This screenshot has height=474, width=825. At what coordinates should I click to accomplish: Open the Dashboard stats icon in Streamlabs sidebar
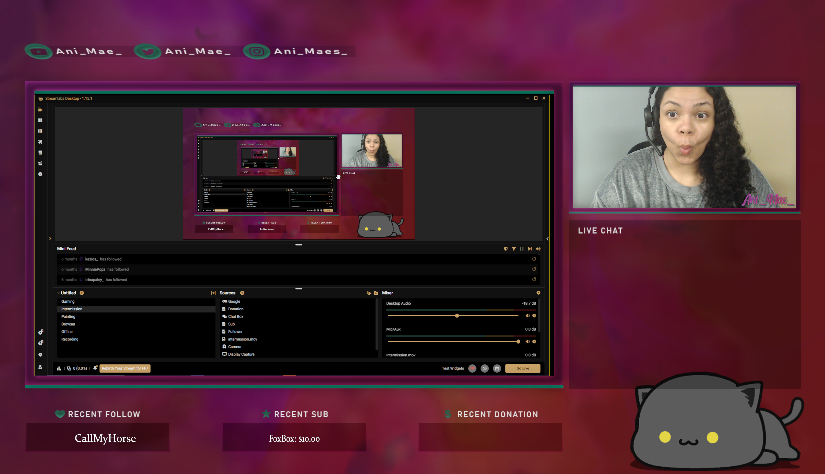(40, 163)
